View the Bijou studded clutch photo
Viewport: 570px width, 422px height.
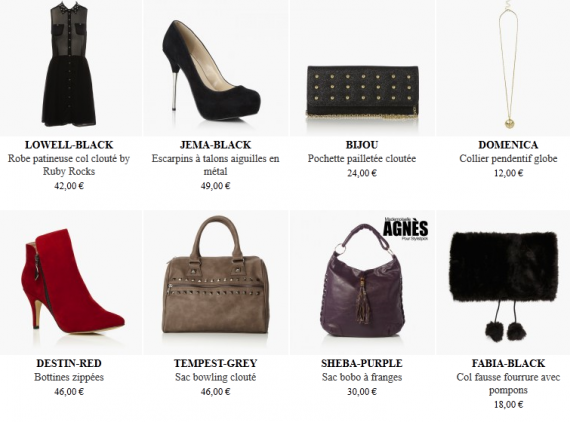362,68
